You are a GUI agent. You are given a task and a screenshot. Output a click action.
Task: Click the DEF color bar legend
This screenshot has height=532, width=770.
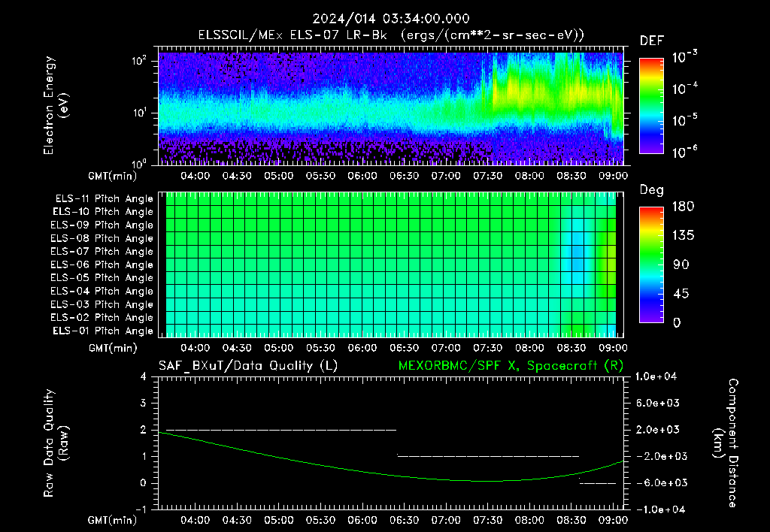point(652,105)
